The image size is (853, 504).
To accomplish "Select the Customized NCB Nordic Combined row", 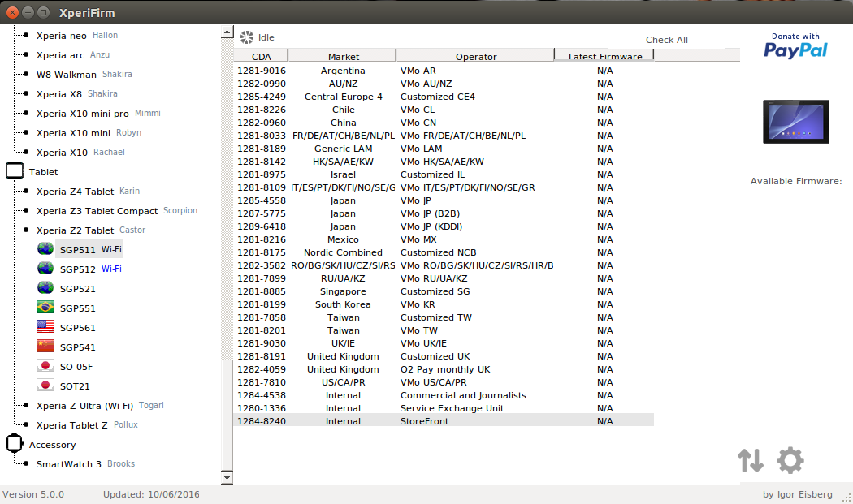I will (x=444, y=252).
